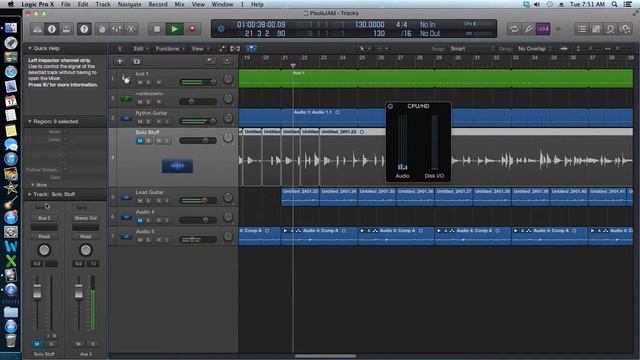The height and width of the screenshot is (360, 640).
Task: Unmute the Solo Stuff track
Action: (140, 141)
